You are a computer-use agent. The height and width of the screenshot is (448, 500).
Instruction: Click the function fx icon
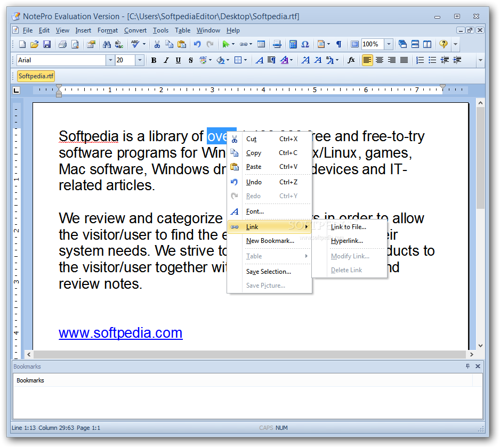point(351,60)
